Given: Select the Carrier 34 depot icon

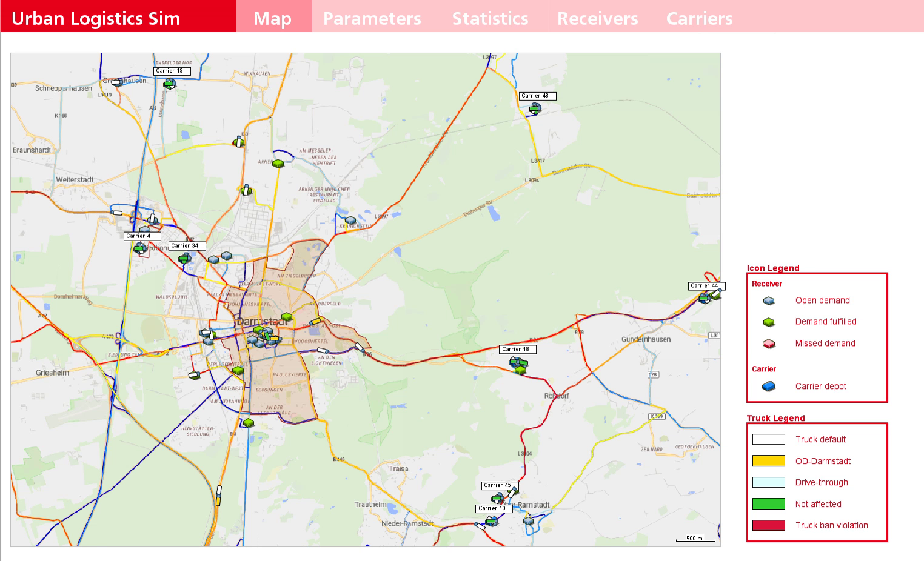Looking at the screenshot, I should [x=185, y=259].
